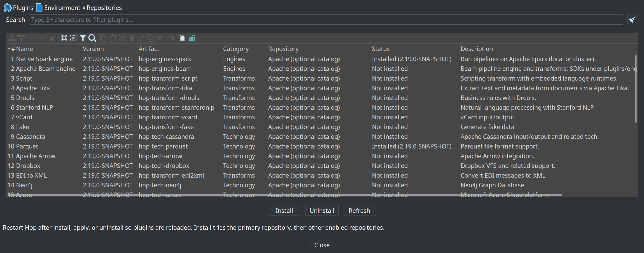Viewport: 644px width, 253px height.
Task: Click 'Apache Arrow integration.' description
Action: point(497,156)
